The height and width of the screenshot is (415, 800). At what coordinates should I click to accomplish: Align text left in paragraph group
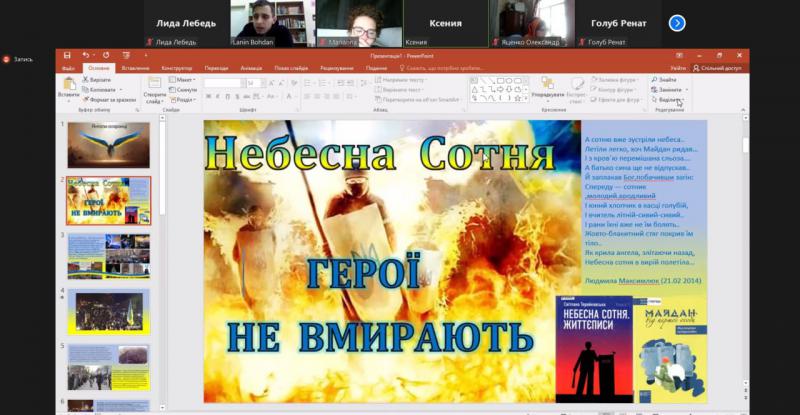tap(308, 96)
